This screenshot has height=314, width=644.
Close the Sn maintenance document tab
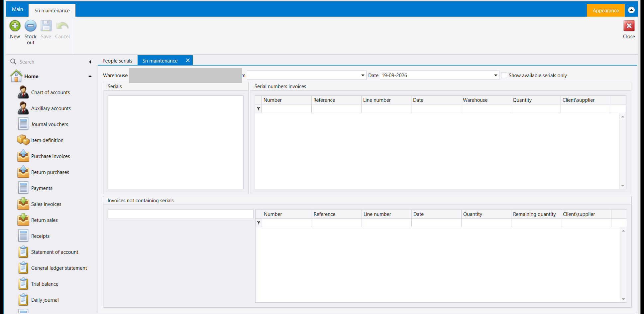pos(188,60)
